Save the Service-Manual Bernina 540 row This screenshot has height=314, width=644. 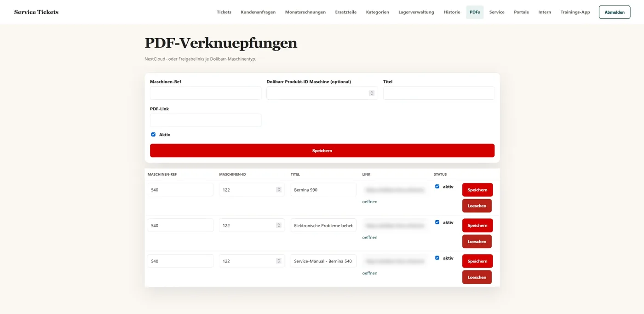(477, 261)
